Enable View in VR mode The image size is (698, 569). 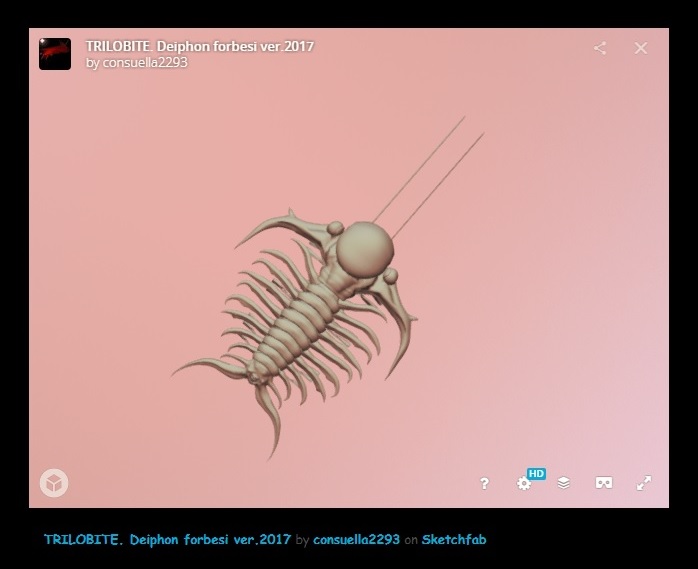pyautogui.click(x=604, y=483)
